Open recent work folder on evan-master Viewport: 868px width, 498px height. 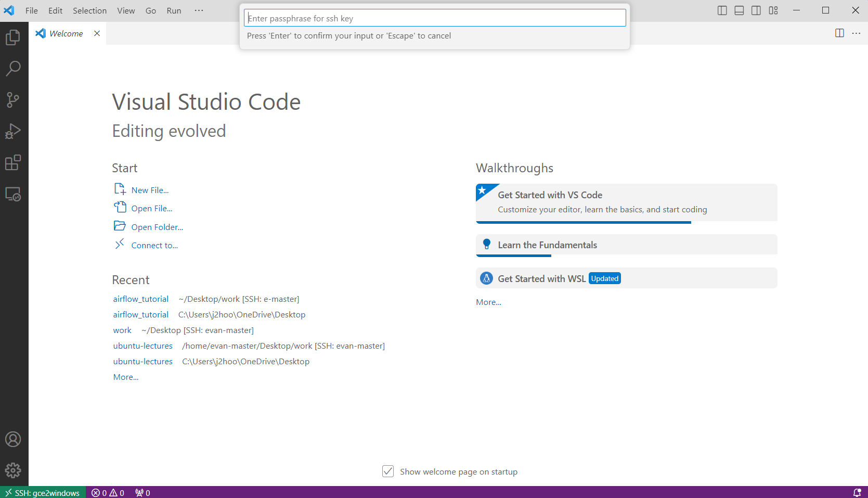coord(122,330)
